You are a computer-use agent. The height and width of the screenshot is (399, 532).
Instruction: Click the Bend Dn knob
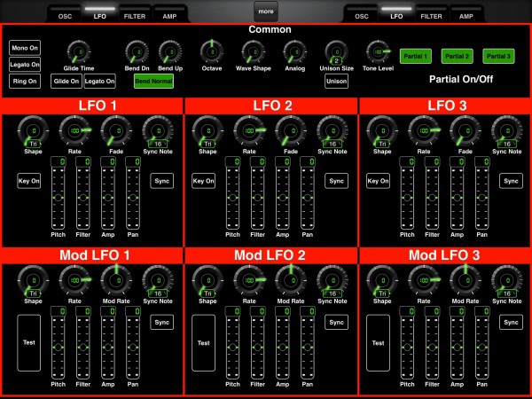coord(137,52)
